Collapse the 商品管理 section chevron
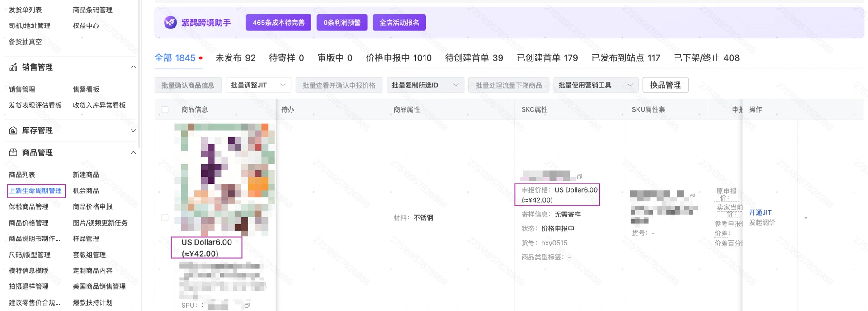Viewport: 868px width, 311px height. (133, 153)
